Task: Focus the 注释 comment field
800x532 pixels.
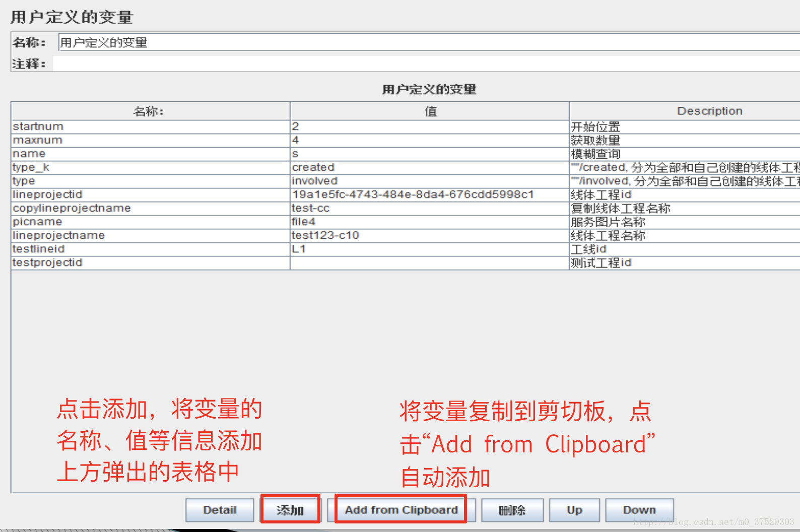Action: tap(426, 63)
